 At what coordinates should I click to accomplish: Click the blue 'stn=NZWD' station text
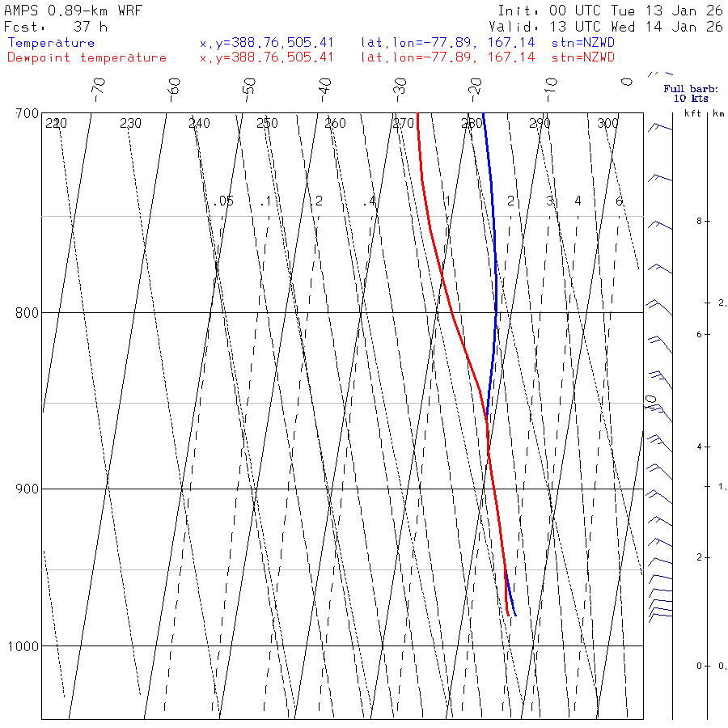coord(582,43)
